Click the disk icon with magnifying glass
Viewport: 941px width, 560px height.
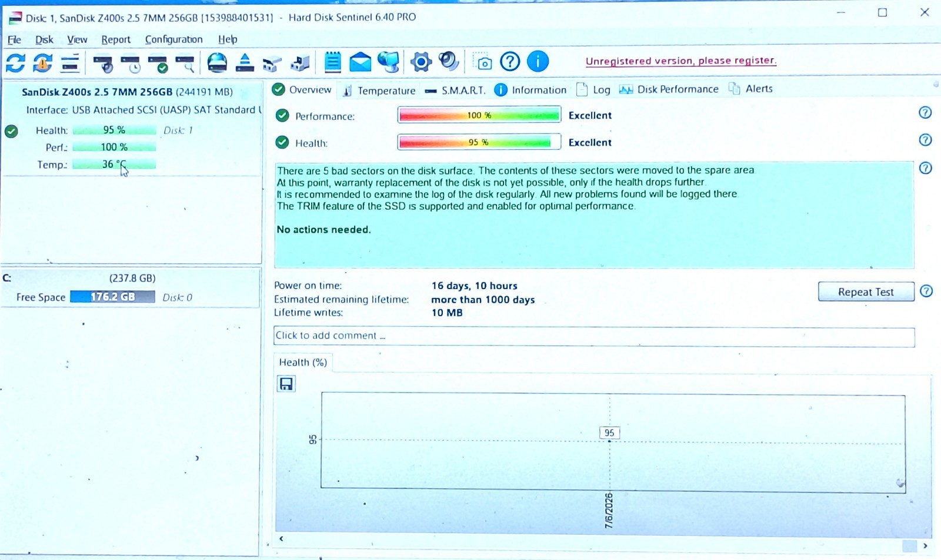pyautogui.click(x=185, y=63)
